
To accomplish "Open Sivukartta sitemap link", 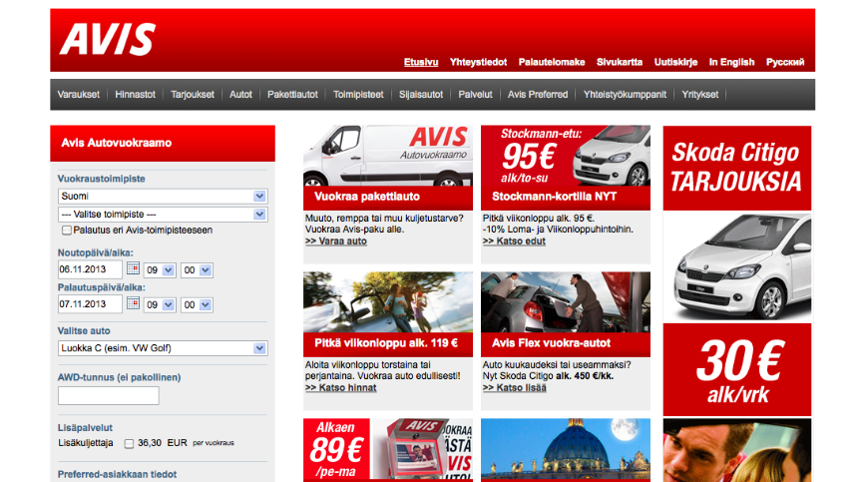I will (620, 62).
